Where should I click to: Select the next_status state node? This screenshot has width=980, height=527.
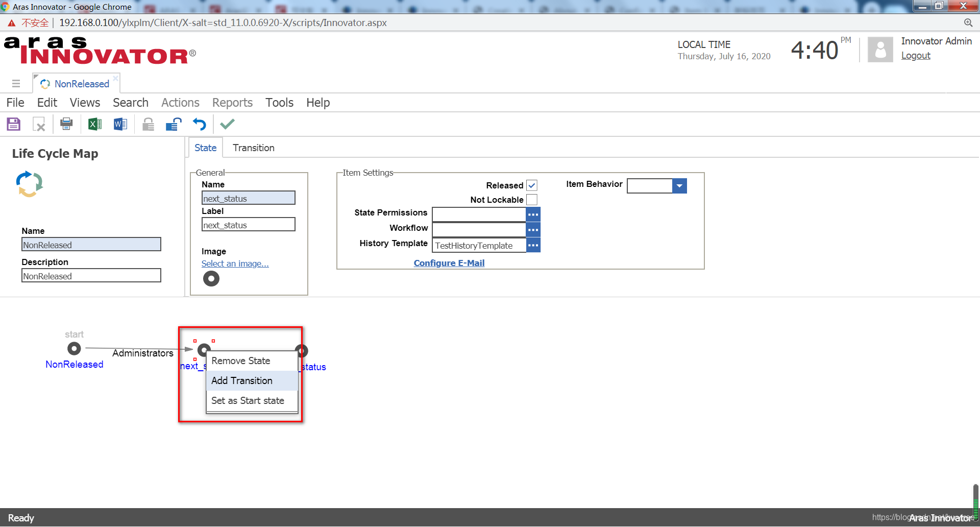pos(203,349)
